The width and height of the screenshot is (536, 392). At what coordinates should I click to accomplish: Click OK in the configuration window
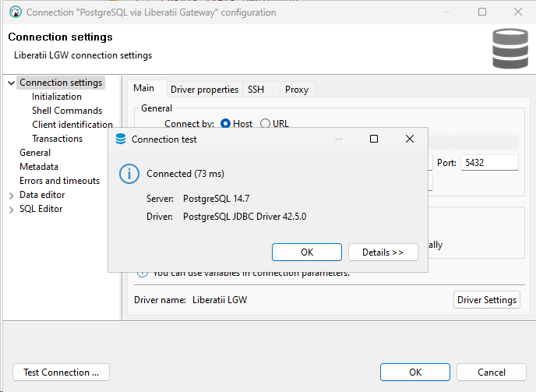[415, 373]
